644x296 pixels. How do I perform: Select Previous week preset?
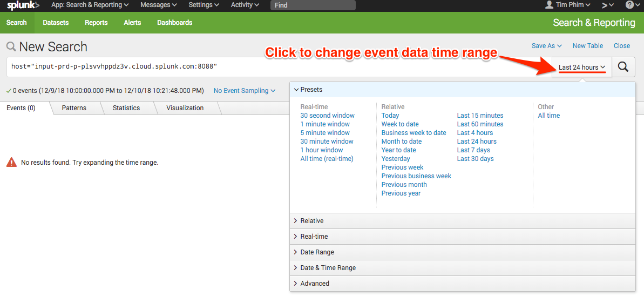(403, 167)
